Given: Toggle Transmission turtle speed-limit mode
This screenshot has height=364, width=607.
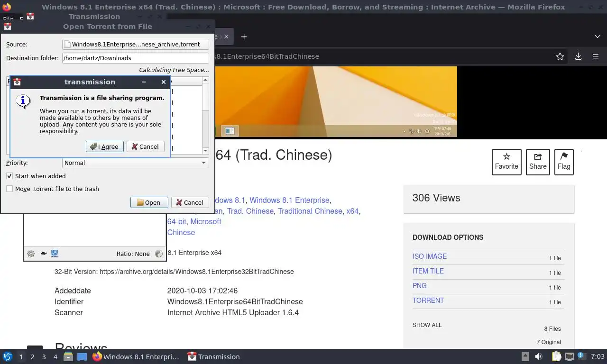Looking at the screenshot, I should pos(43,254).
